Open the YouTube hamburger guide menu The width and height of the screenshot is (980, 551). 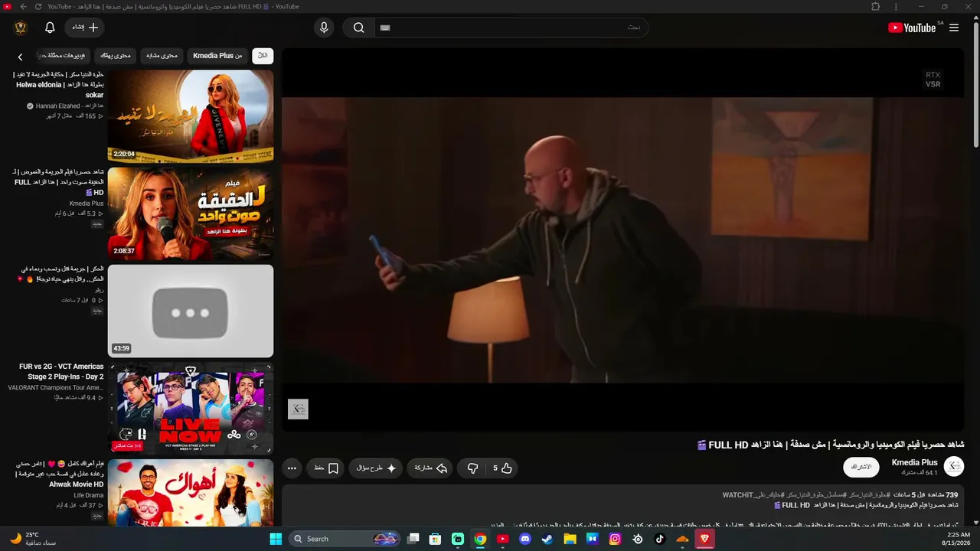[954, 28]
